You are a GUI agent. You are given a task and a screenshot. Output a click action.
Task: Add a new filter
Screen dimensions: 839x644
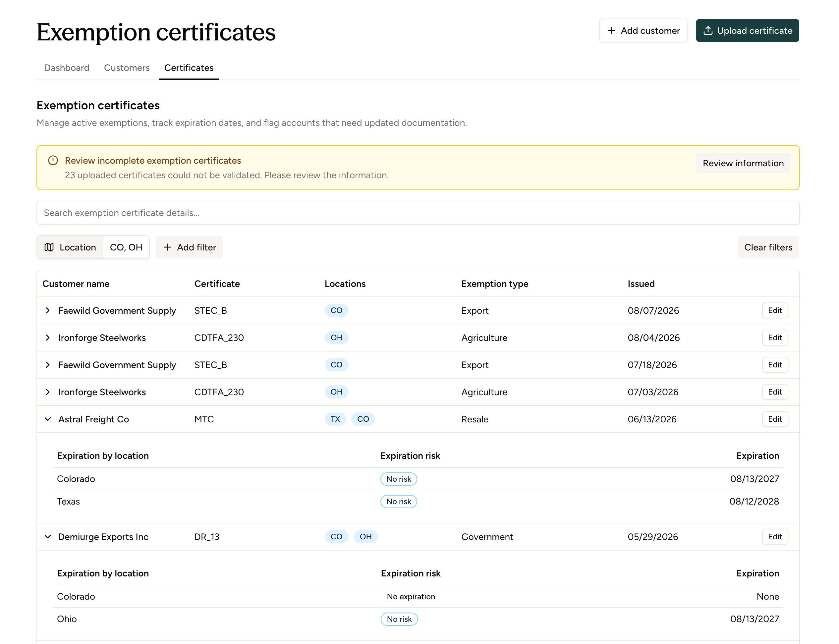click(190, 247)
